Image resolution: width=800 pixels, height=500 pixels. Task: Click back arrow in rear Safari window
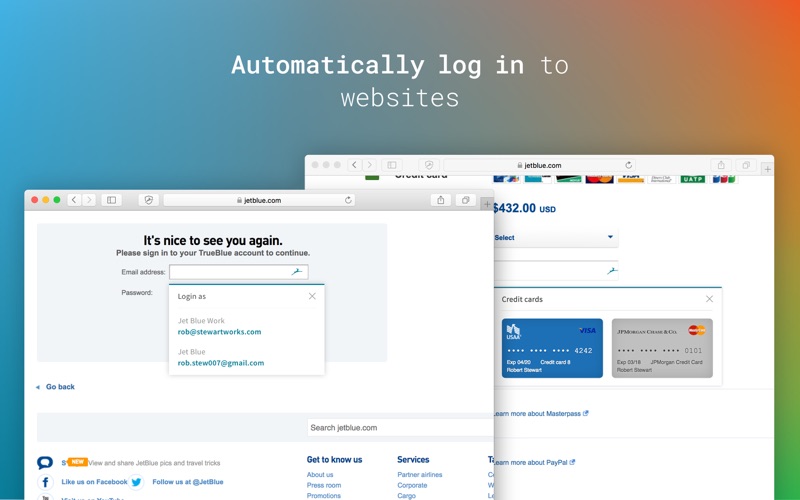pos(355,165)
